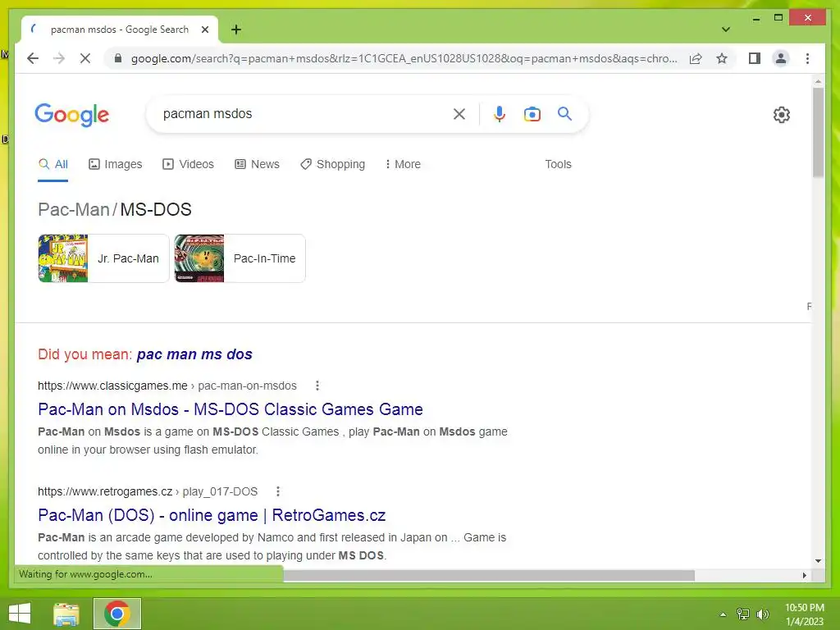The height and width of the screenshot is (630, 840).
Task: Open the network status tray icon
Action: (x=743, y=614)
